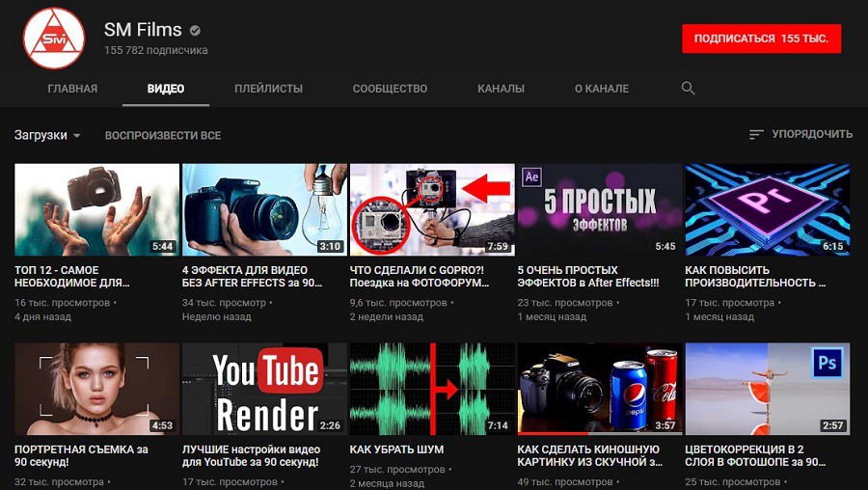Click the 9,6 тыс. просмотров text
Viewport: 868px width, 490px height.
tap(398, 303)
